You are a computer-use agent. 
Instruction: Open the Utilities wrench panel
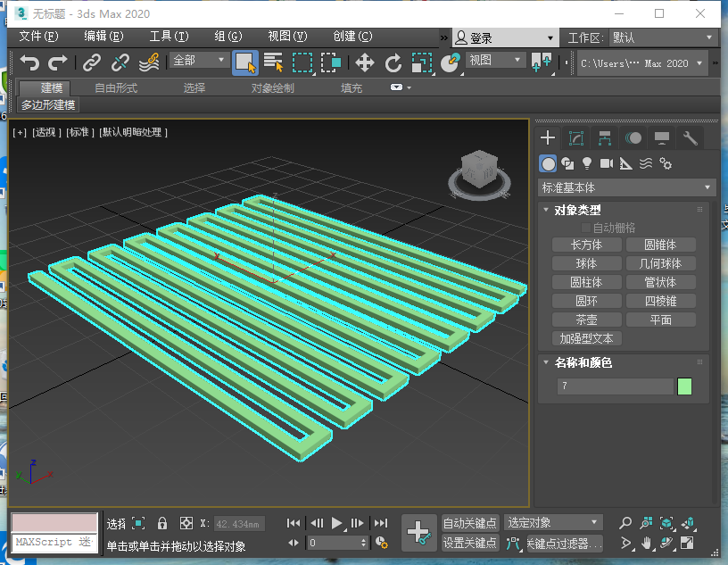click(x=689, y=137)
